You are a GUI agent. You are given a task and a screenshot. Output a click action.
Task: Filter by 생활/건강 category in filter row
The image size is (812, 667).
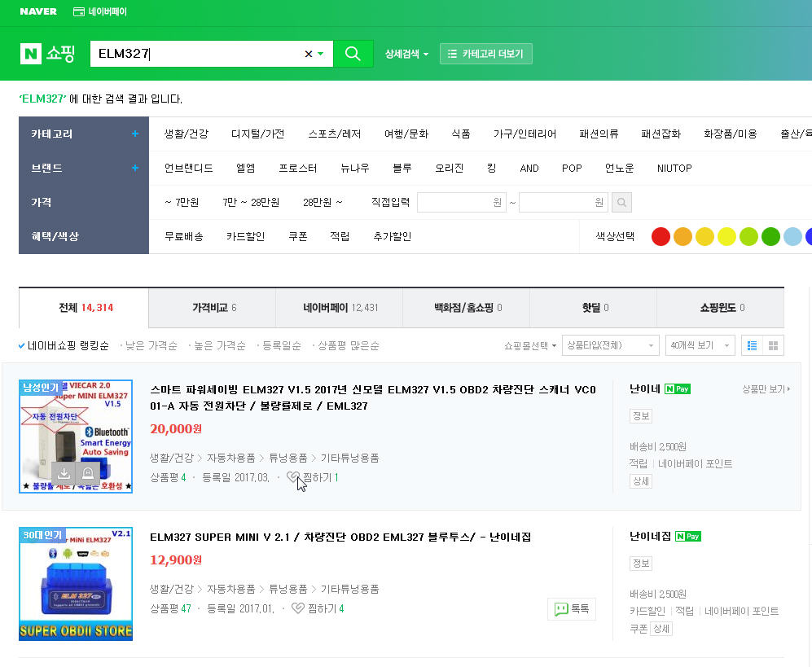point(187,134)
